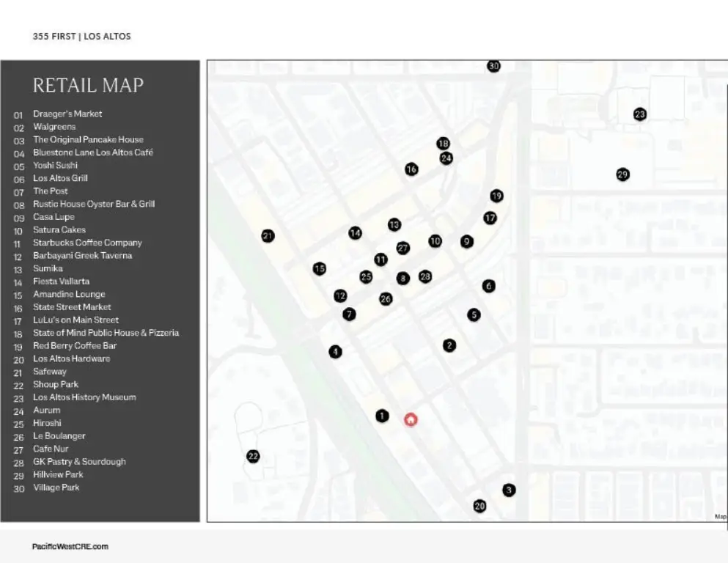
Task: Click the red home marker on map
Action: [411, 419]
